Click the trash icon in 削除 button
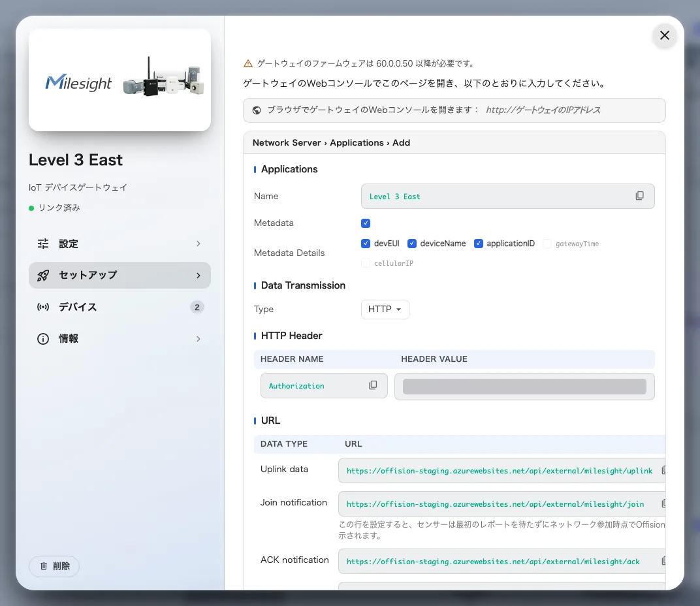Image resolution: width=700 pixels, height=606 pixels. click(x=44, y=566)
